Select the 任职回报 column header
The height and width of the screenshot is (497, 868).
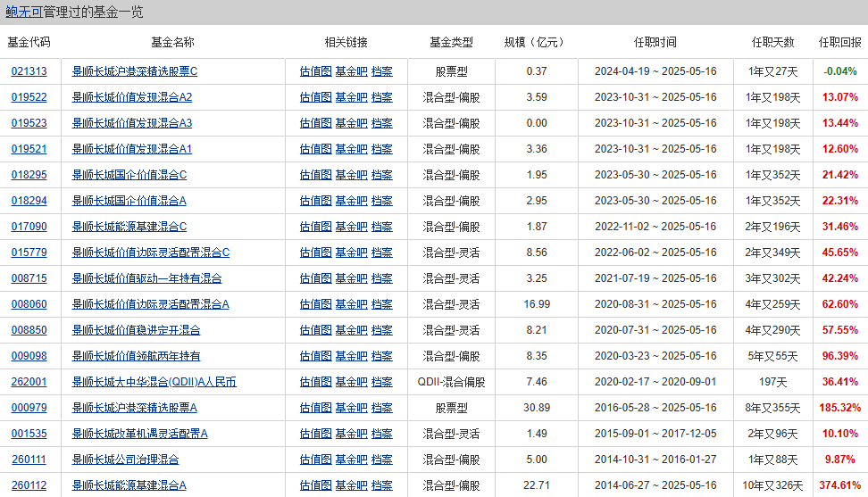click(839, 43)
